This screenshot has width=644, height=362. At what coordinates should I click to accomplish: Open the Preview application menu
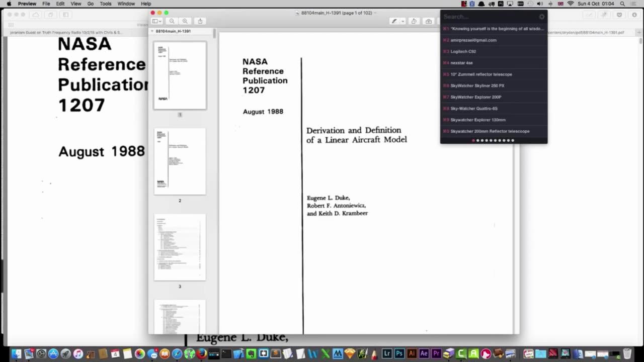27,4
